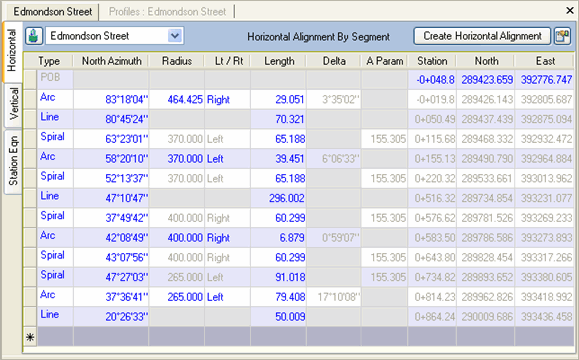Screen dimensions: 579x360
Task: Click the Line type cell at 47°10'47"
Action: point(55,198)
